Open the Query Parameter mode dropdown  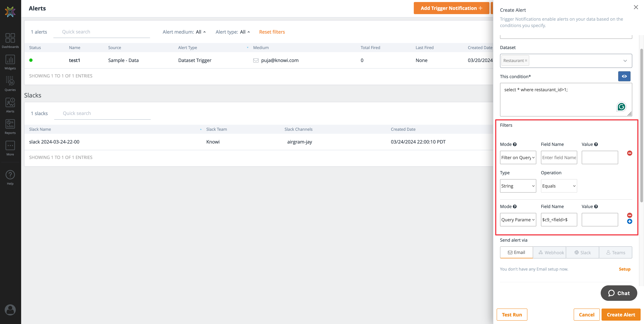click(518, 220)
